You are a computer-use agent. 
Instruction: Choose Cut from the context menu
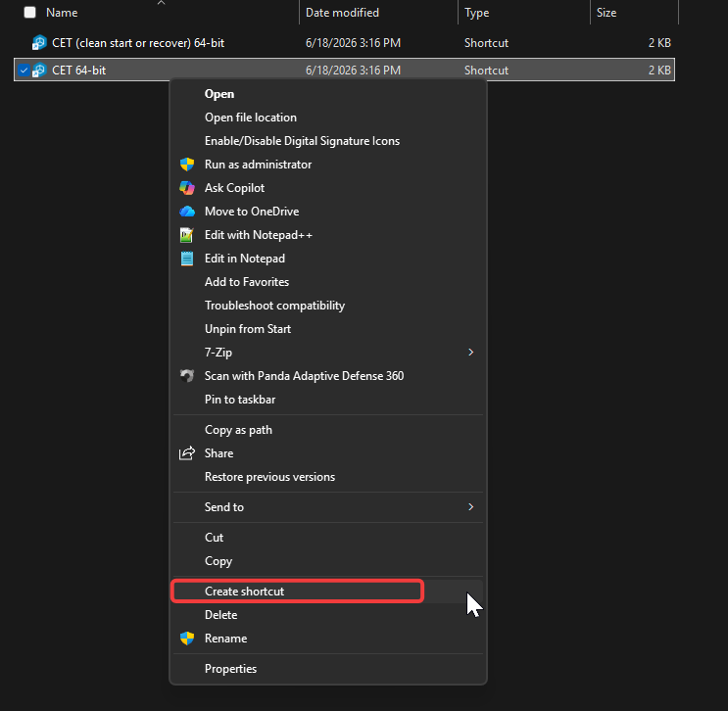click(x=214, y=538)
